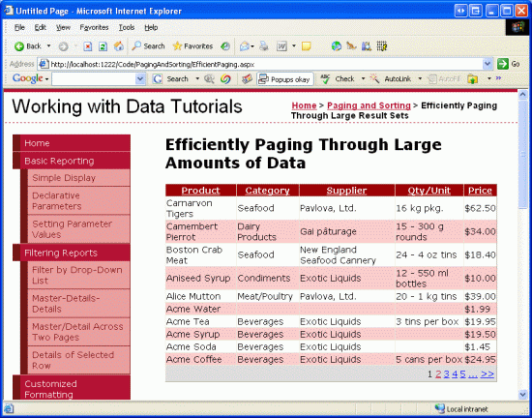
Task: Sort the grid by Product column header
Action: click(x=200, y=191)
